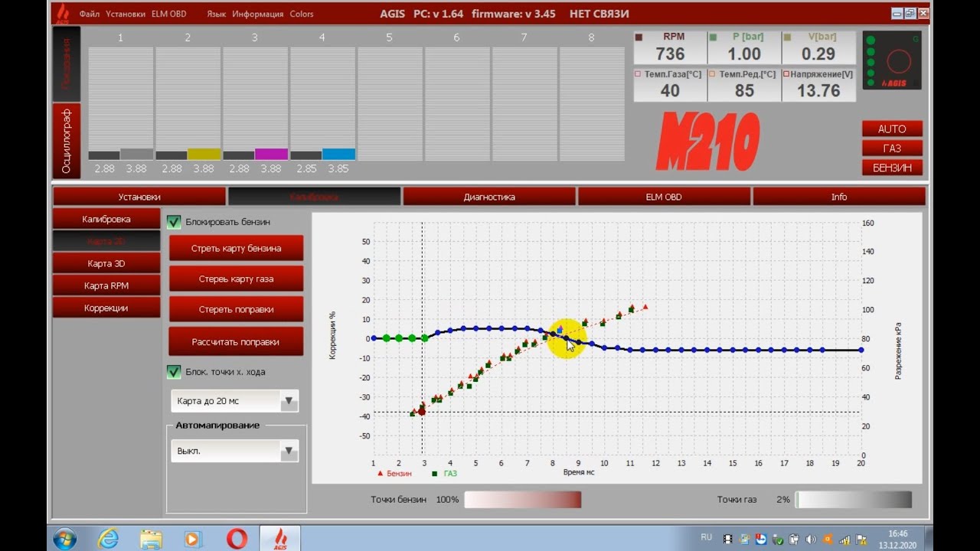Open ELM OBD in the top menu bar
980x551 pixels.
170,14
